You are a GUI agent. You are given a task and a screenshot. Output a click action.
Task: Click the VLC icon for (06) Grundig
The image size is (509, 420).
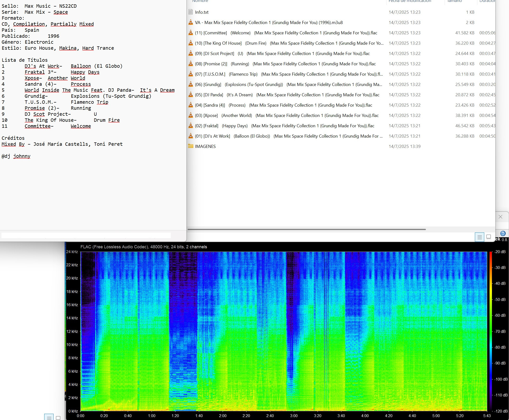[191, 85]
